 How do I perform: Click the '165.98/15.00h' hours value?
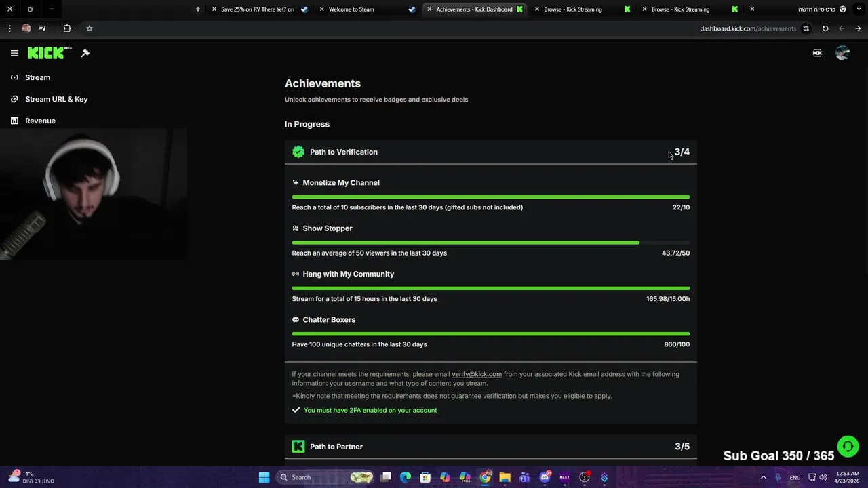click(668, 298)
